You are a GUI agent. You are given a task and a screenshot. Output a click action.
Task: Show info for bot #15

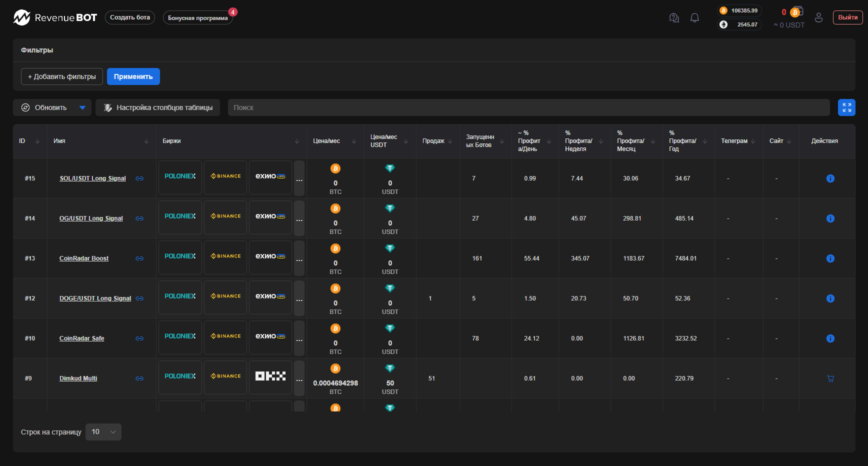(830, 178)
